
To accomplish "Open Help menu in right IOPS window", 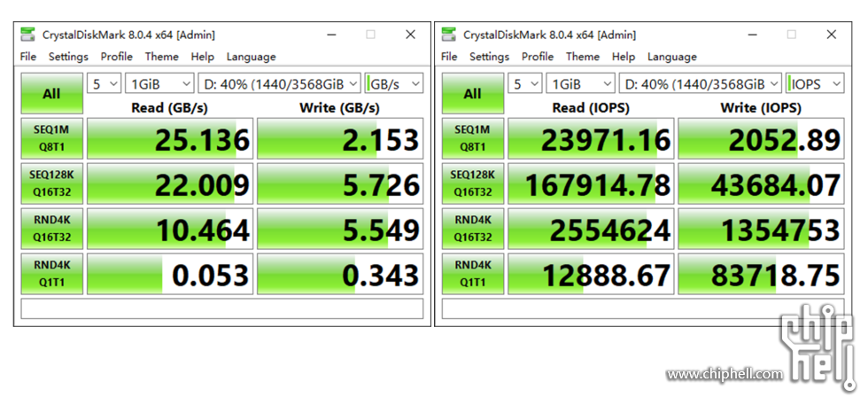I will click(x=624, y=57).
